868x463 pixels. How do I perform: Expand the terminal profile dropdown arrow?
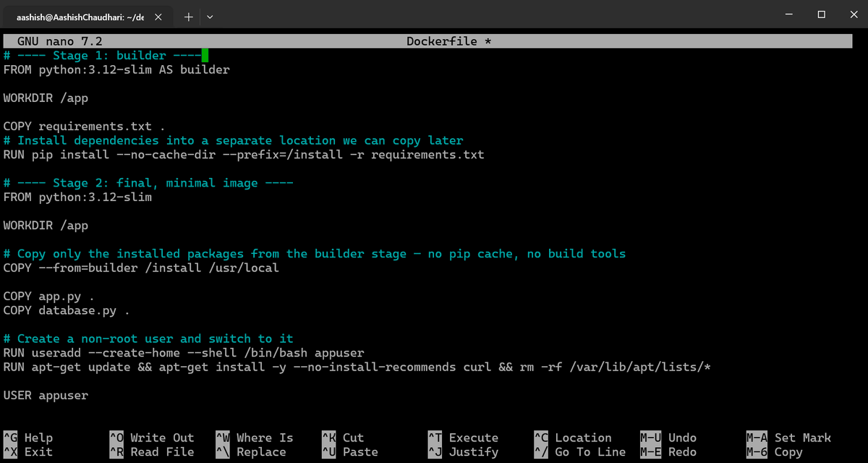point(210,17)
